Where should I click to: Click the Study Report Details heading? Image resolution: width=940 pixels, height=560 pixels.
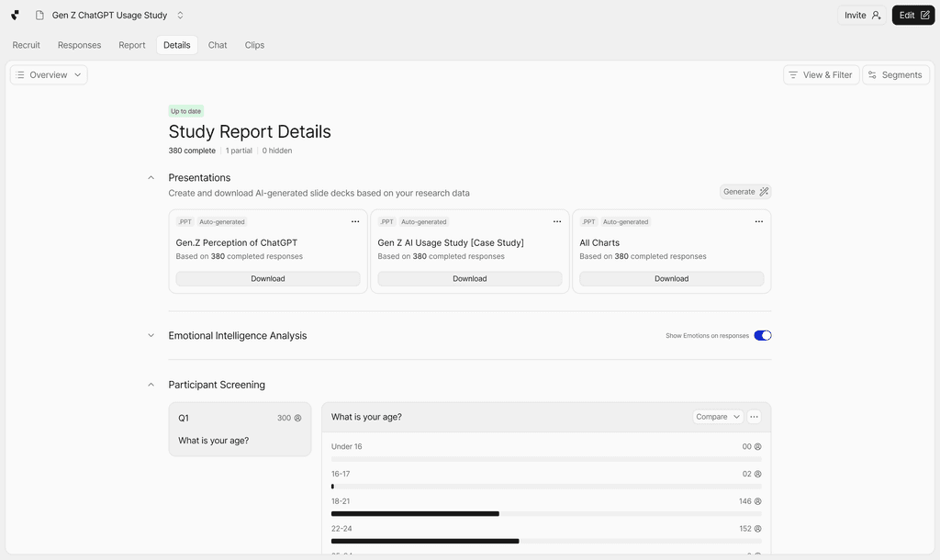click(250, 131)
